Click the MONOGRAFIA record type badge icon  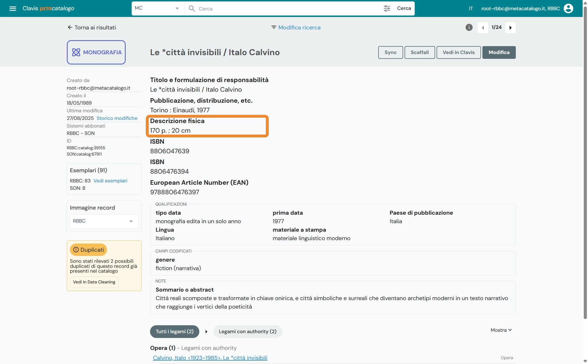76,52
